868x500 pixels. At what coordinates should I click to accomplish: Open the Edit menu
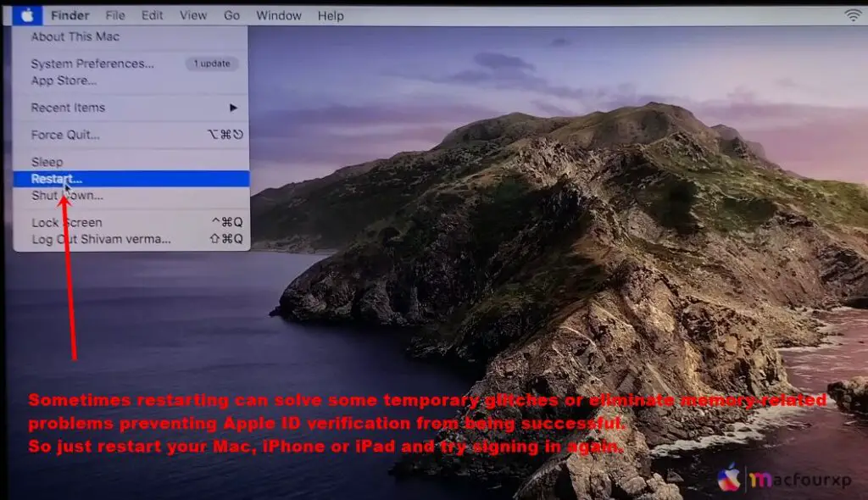pyautogui.click(x=152, y=14)
